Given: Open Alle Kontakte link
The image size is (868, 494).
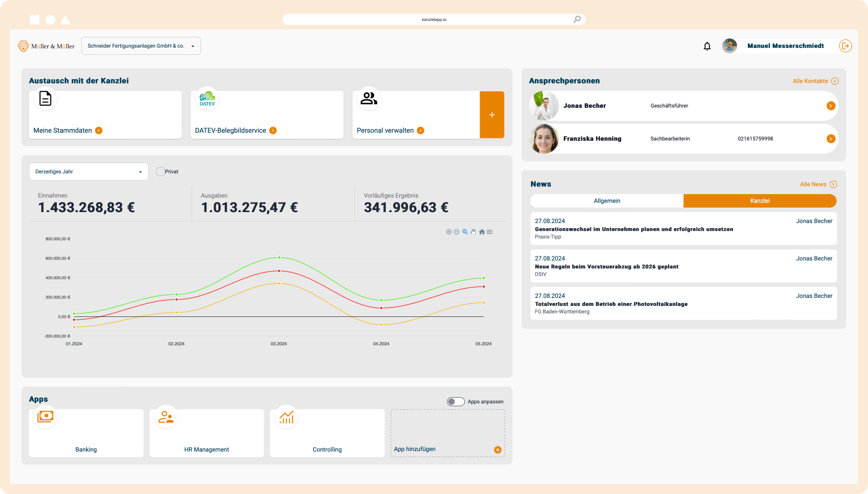Looking at the screenshot, I should (x=815, y=80).
